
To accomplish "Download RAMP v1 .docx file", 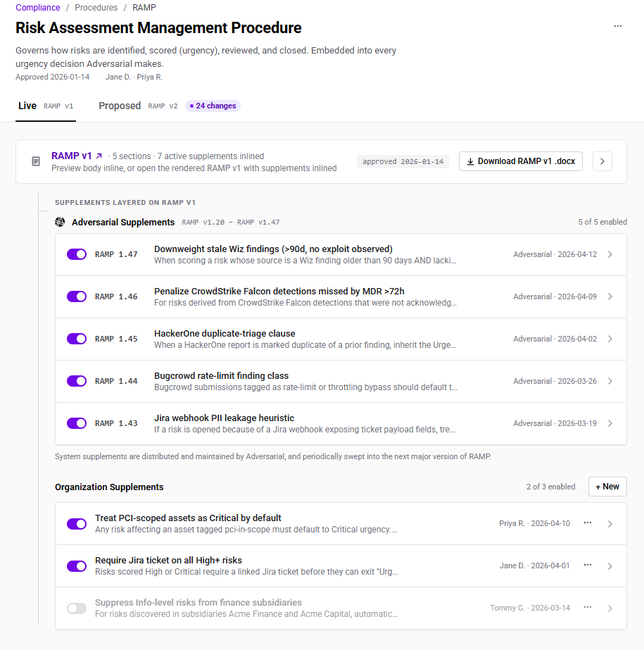I will [x=521, y=161].
